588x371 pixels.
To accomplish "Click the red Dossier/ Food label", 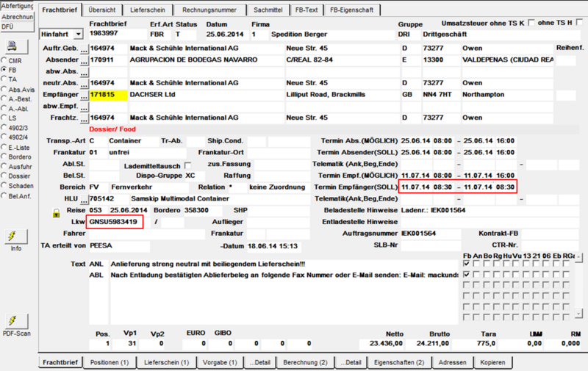I will click(x=112, y=129).
